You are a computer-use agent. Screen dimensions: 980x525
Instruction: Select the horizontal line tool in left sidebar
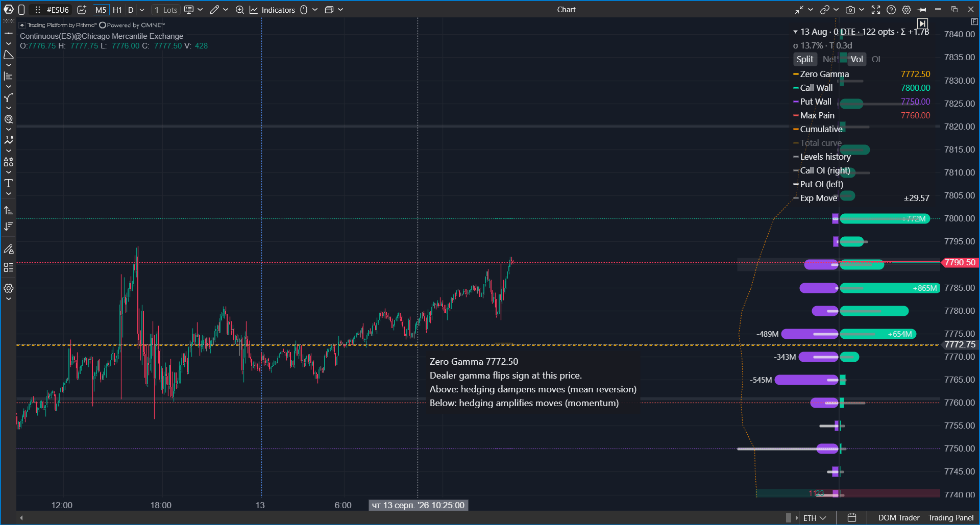pos(9,33)
